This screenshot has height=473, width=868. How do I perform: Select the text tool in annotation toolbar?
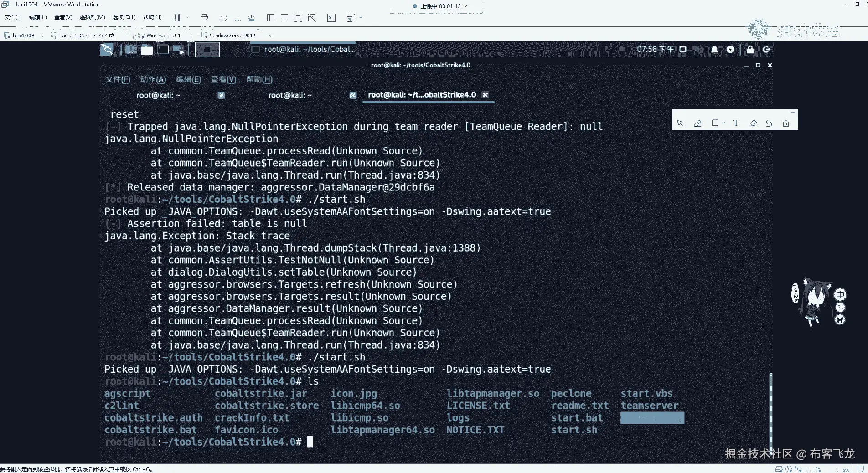coord(736,123)
